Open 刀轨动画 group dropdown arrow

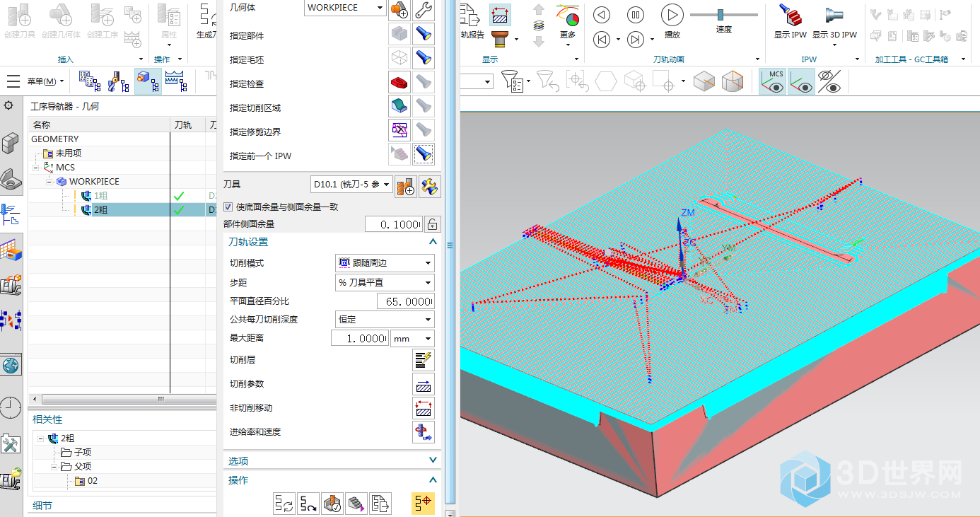click(x=757, y=60)
